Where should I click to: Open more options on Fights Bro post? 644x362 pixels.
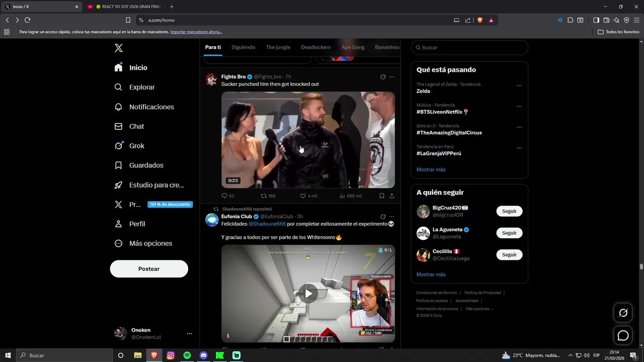point(392,77)
